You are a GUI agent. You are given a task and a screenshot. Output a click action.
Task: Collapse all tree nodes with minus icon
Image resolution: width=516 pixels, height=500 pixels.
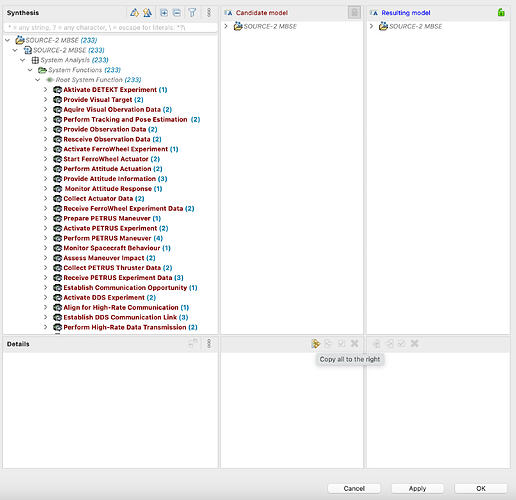177,13
